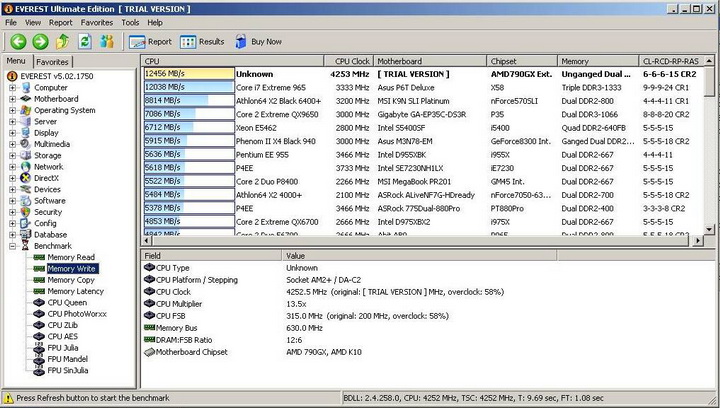The width and height of the screenshot is (720, 408).
Task: Select CPU PhotoWorxx benchmark
Action: pyautogui.click(x=77, y=314)
